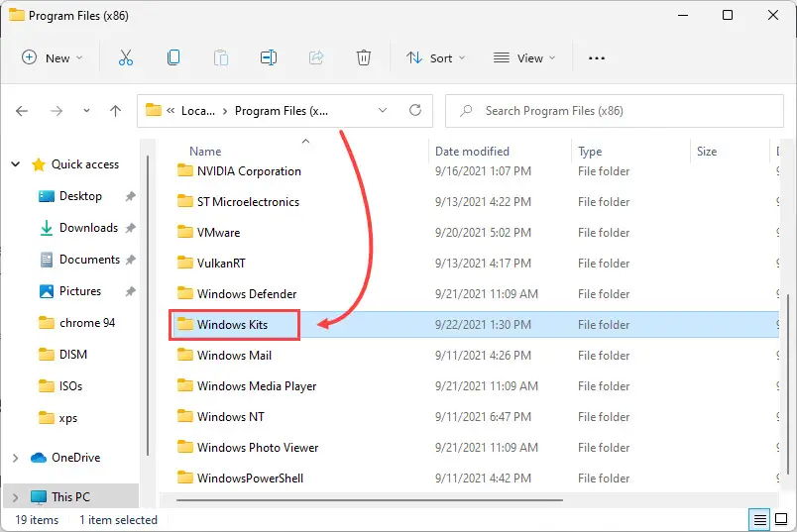Screen dimensions: 797x532
Task: Click the Windows Kits folder icon
Action: [185, 324]
